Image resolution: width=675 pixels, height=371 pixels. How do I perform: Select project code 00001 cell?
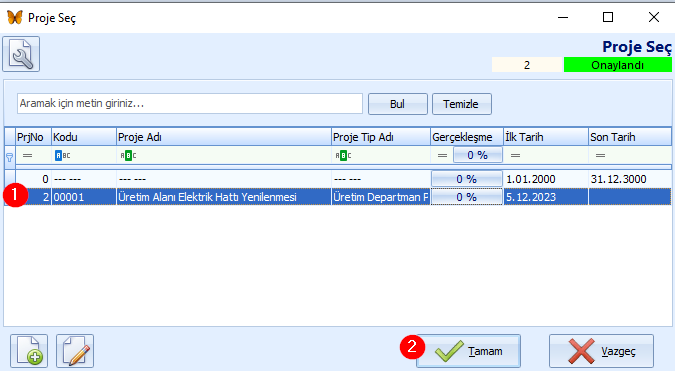(84, 197)
